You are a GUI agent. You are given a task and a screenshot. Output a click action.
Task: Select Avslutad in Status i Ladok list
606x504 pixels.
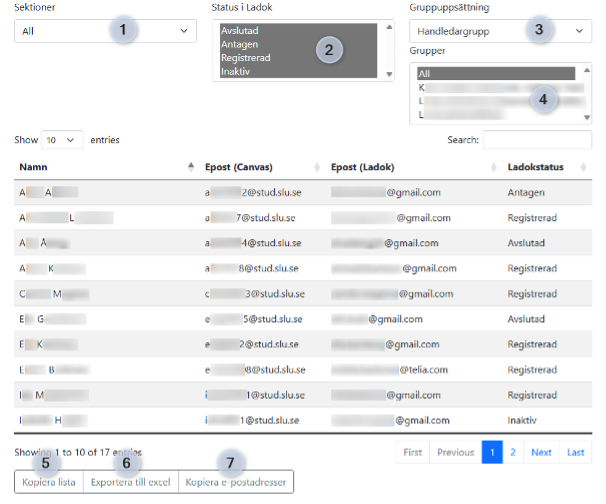point(240,31)
